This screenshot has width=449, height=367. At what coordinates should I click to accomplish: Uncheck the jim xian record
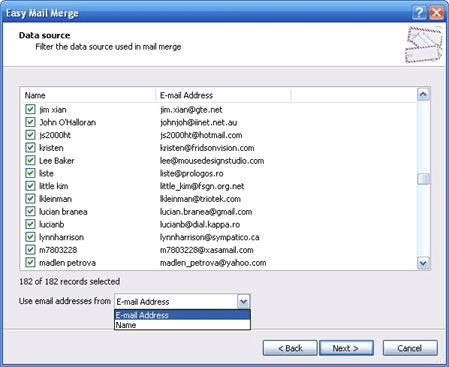(30, 109)
